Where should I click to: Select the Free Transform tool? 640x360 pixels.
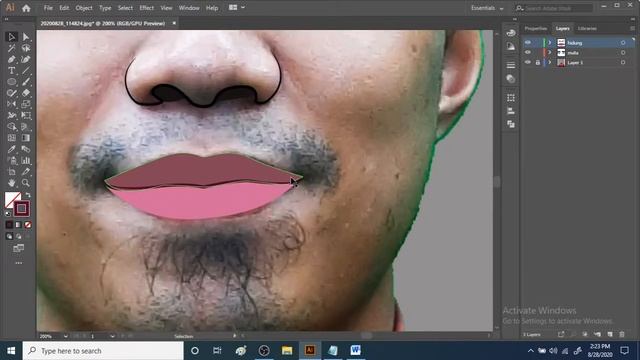pos(26,116)
